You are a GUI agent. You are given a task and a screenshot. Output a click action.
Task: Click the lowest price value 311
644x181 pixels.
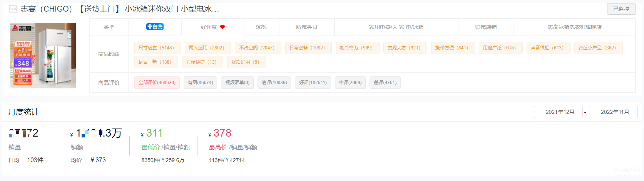[x=154, y=133]
